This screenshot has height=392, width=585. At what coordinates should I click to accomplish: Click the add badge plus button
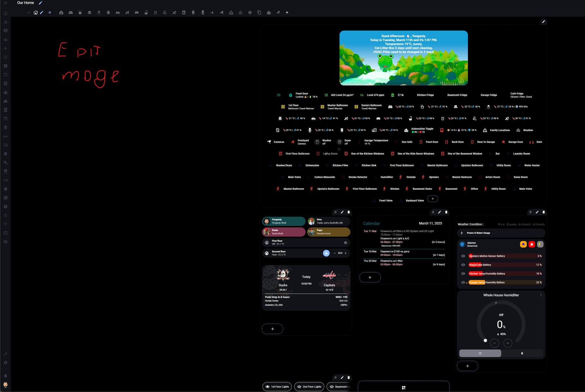433,199
